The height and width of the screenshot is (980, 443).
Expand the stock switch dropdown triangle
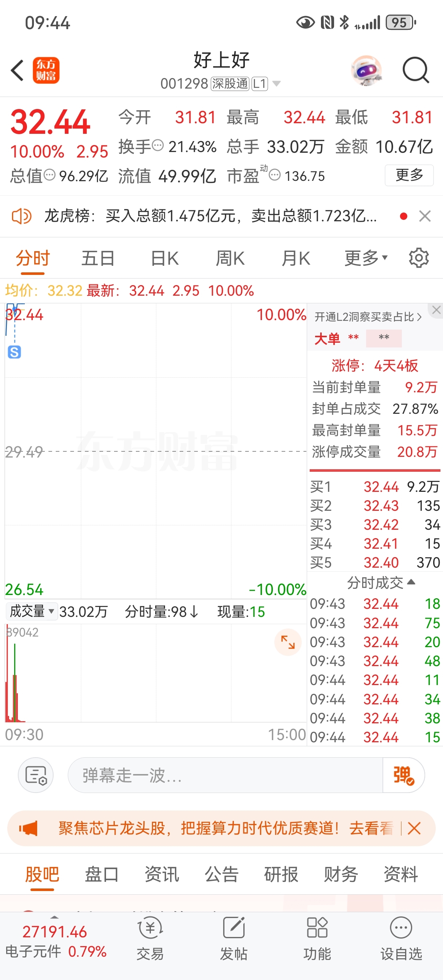click(277, 84)
